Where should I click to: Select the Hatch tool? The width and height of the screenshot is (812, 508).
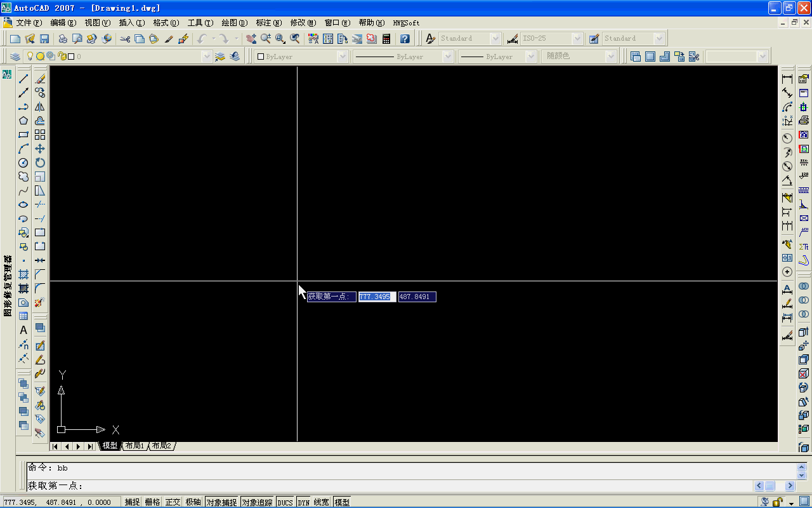tap(23, 274)
